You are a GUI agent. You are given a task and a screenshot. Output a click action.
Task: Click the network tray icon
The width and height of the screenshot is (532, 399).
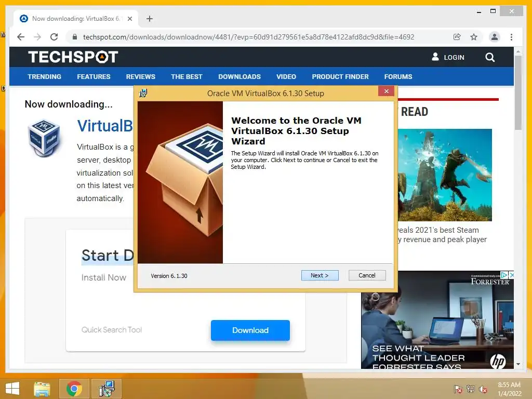[471, 389]
